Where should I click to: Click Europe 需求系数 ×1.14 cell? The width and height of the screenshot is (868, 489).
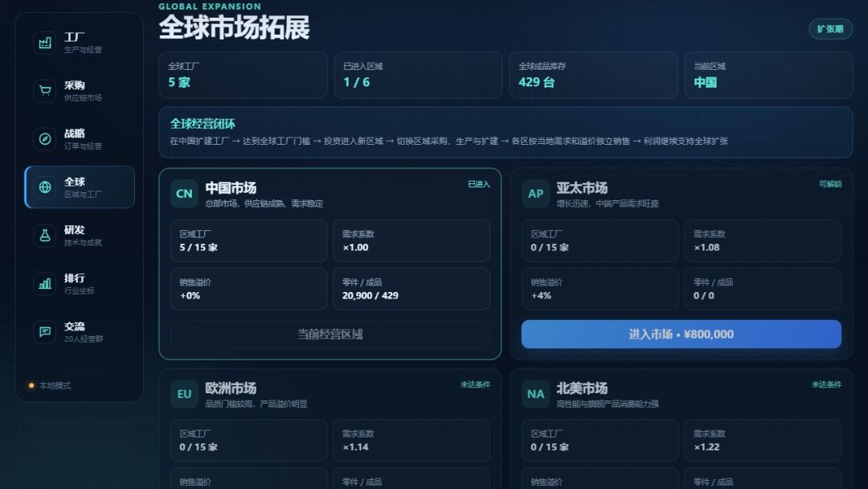(411, 441)
